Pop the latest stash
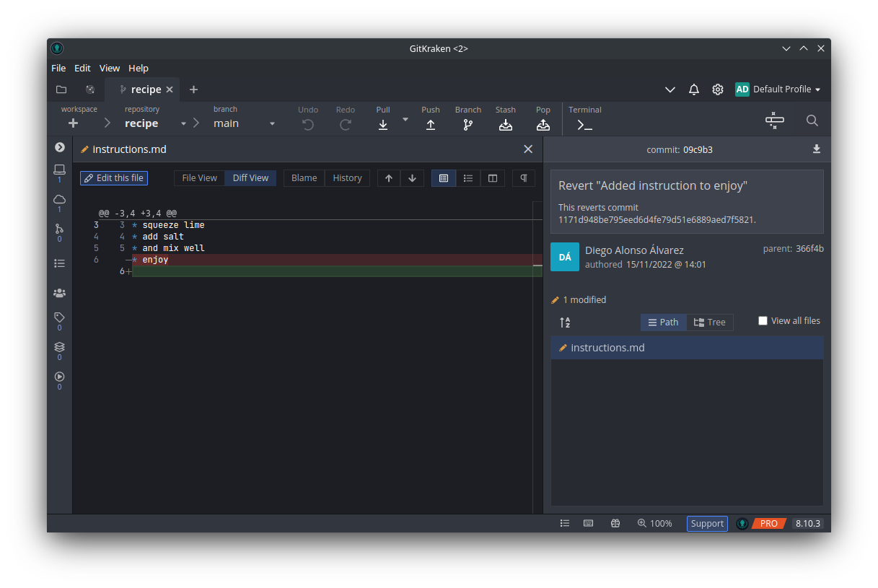This screenshot has width=878, height=588. 543,125
